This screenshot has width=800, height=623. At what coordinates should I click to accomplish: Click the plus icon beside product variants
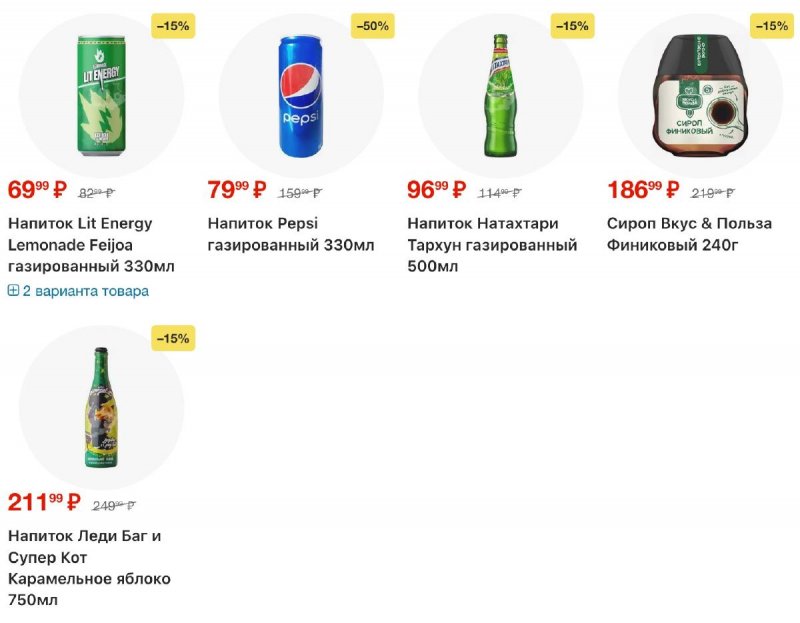coord(14,291)
